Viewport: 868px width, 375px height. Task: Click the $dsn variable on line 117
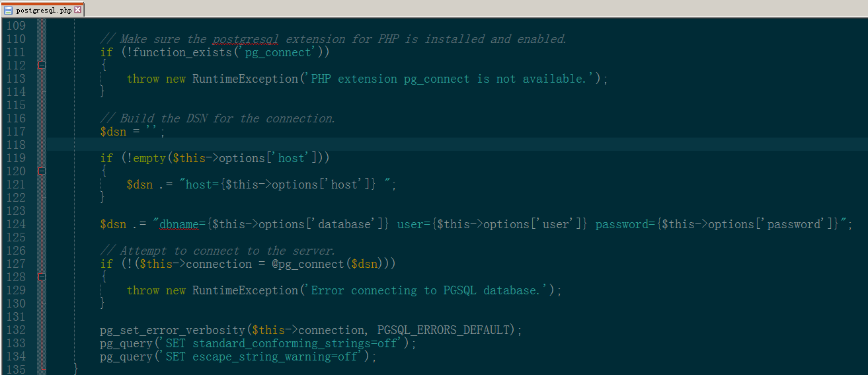coord(113,132)
